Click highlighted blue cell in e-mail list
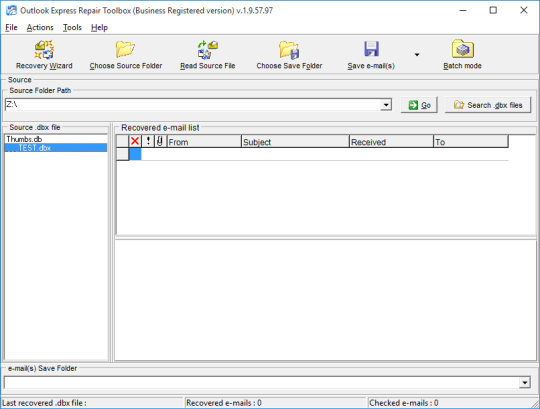540x409 pixels. click(135, 154)
